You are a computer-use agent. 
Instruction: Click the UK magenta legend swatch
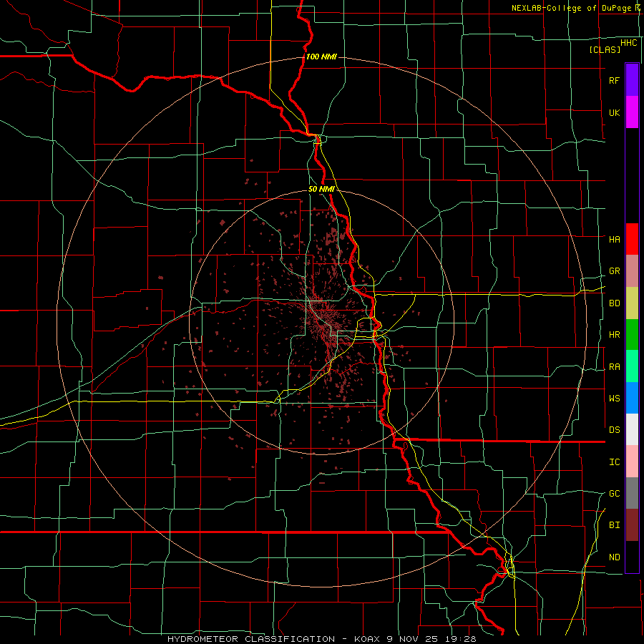click(x=632, y=112)
